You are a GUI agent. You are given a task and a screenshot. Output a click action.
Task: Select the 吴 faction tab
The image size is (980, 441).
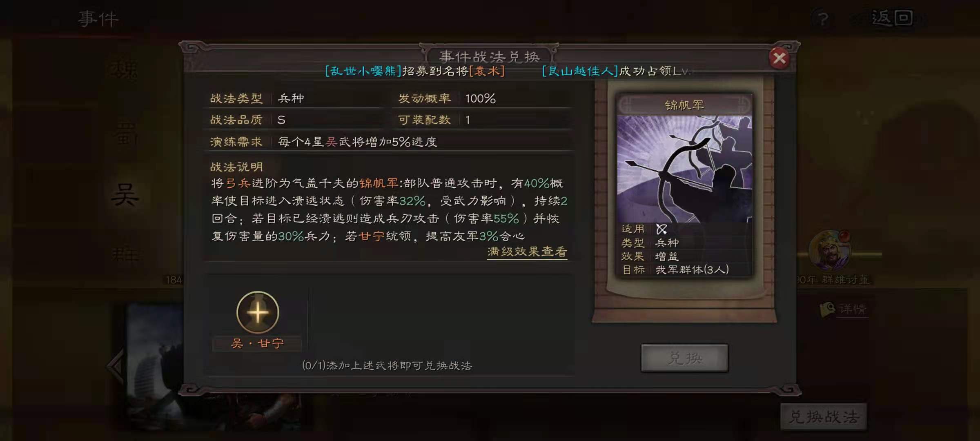pyautogui.click(x=125, y=194)
